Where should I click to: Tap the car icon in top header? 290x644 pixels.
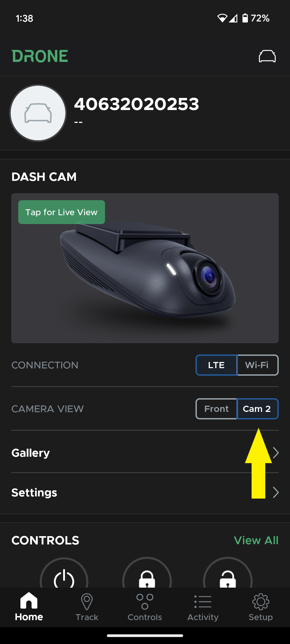point(267,56)
